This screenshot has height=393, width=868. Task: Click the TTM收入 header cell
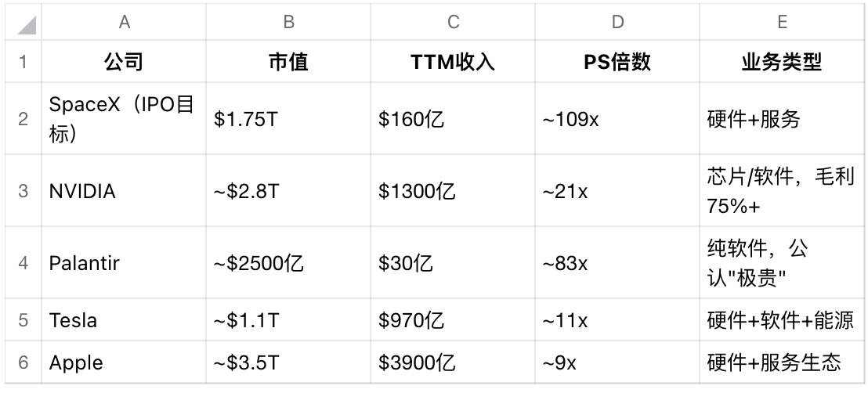(x=453, y=63)
